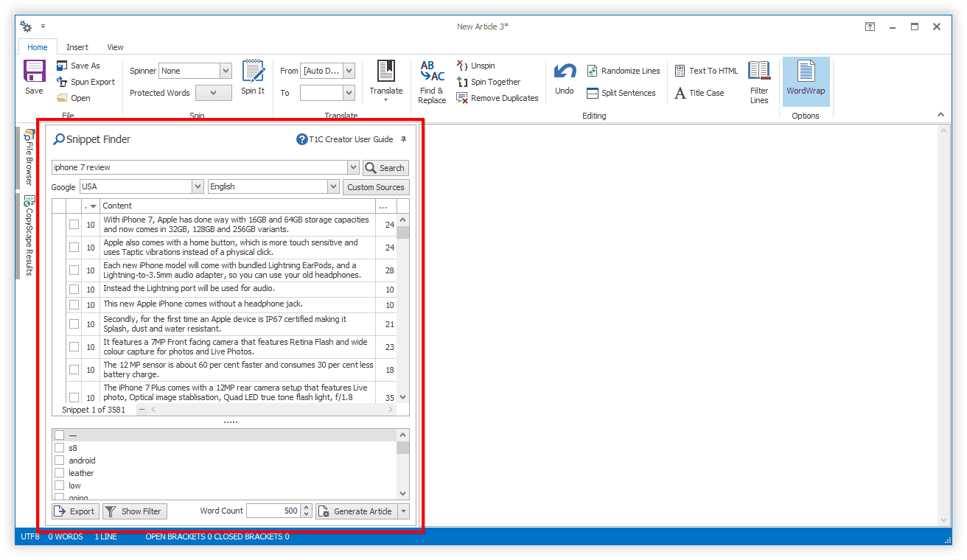Click the editor vertical scrollbar
The width and height of the screenshot is (967, 560).
[x=942, y=324]
